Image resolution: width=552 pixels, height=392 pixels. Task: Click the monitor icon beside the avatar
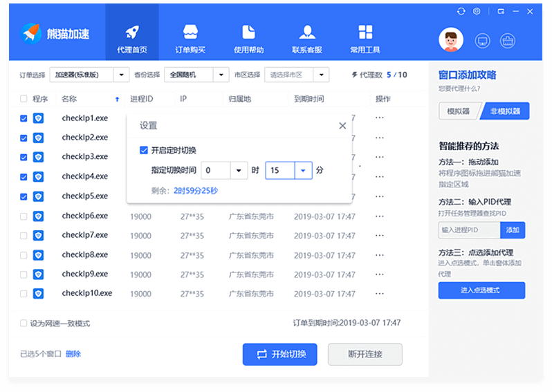click(x=482, y=41)
